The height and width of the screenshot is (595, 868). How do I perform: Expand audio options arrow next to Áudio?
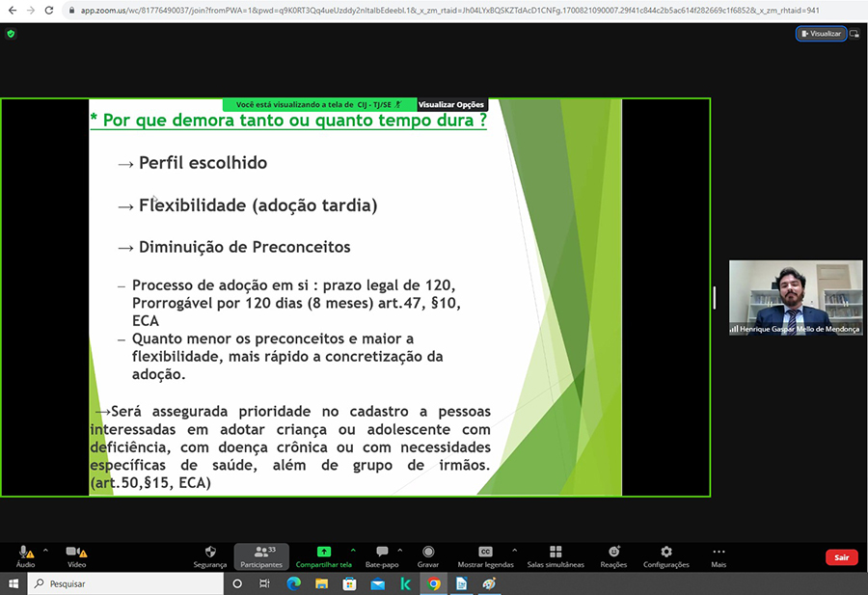(x=45, y=550)
